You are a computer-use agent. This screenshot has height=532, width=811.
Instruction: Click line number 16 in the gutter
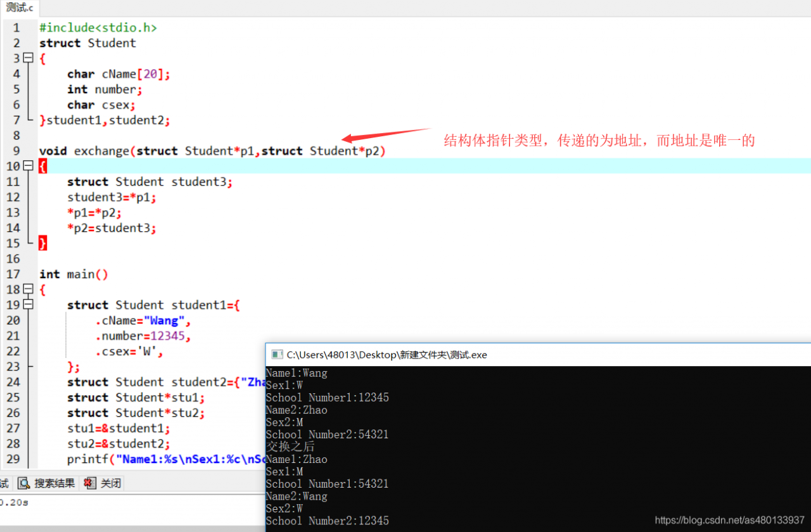(x=13, y=259)
